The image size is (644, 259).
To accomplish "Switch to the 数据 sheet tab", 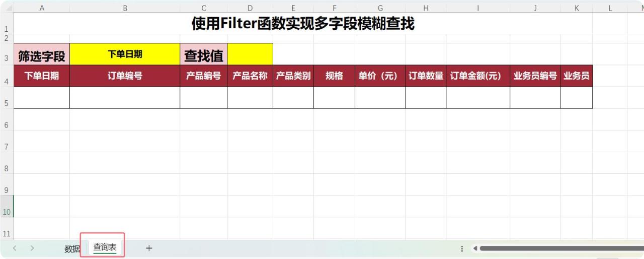I will 72,249.
